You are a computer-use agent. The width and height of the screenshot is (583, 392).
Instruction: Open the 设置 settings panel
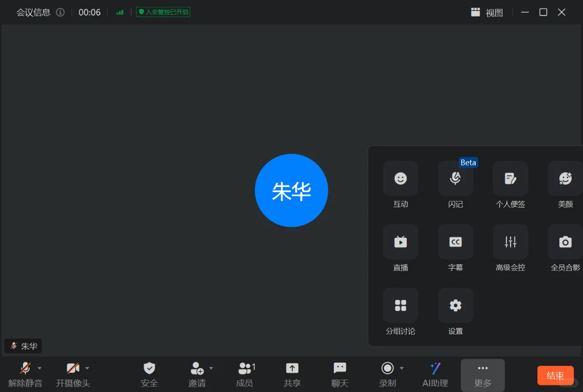(x=455, y=313)
